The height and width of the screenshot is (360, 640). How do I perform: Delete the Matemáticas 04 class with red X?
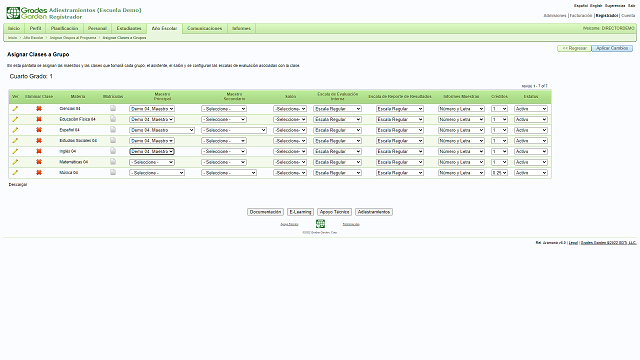[39, 162]
